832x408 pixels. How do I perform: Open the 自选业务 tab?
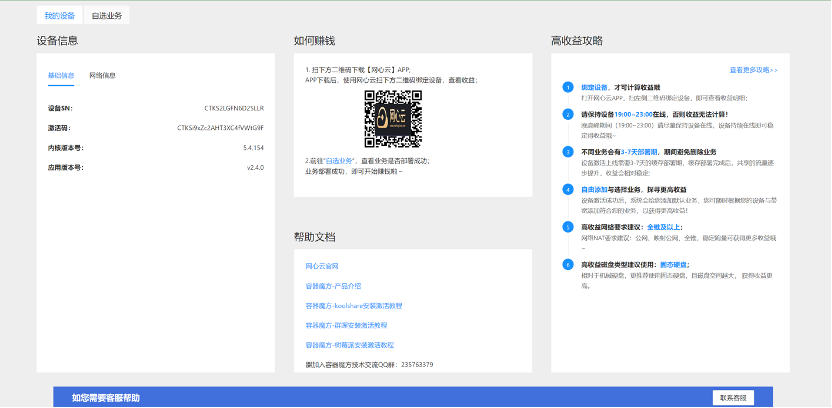(x=107, y=15)
